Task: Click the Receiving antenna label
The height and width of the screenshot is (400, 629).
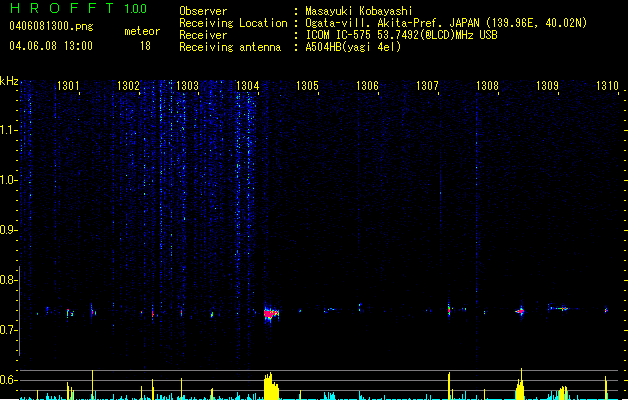Action: (230, 47)
